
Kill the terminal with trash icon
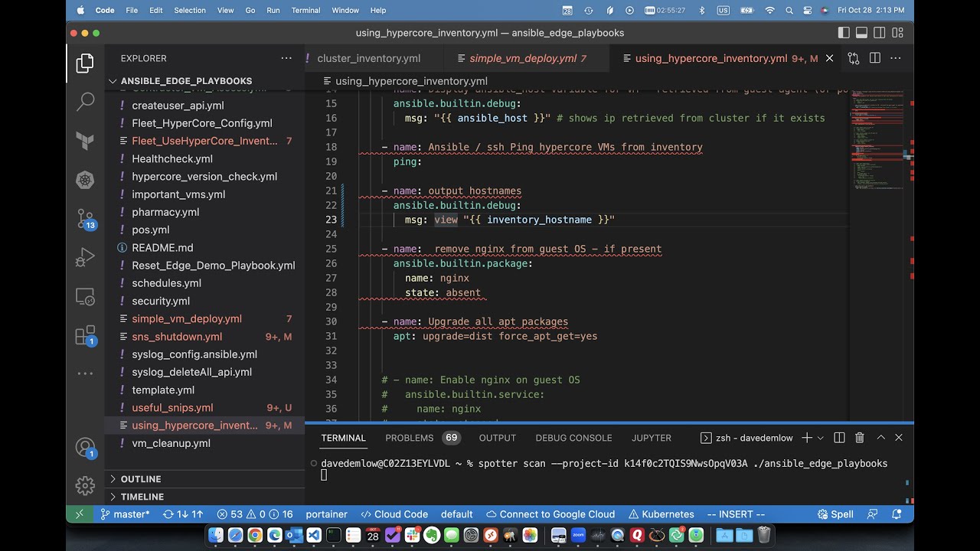coord(860,438)
